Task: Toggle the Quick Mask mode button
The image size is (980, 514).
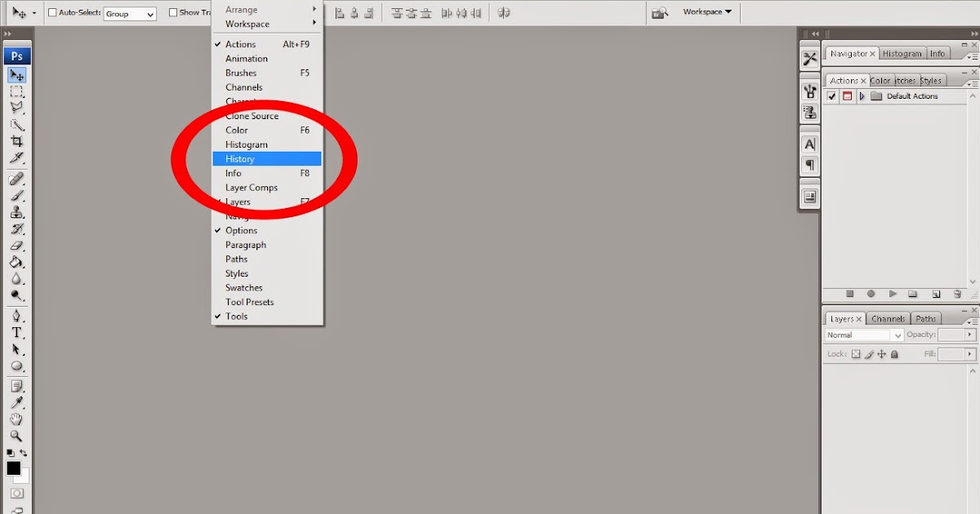Action: (x=17, y=494)
